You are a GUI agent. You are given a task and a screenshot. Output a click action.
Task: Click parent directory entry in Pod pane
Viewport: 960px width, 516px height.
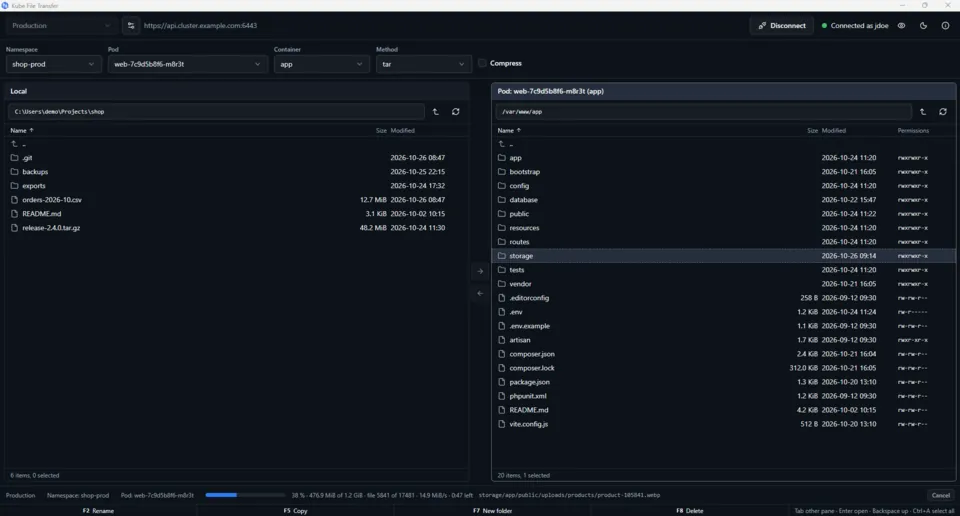(724, 144)
